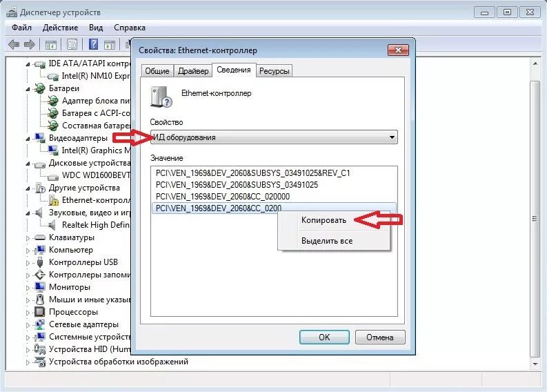Select Intel(R) Graphics device in tree
This screenshot has height=392, width=547.
coord(96,150)
